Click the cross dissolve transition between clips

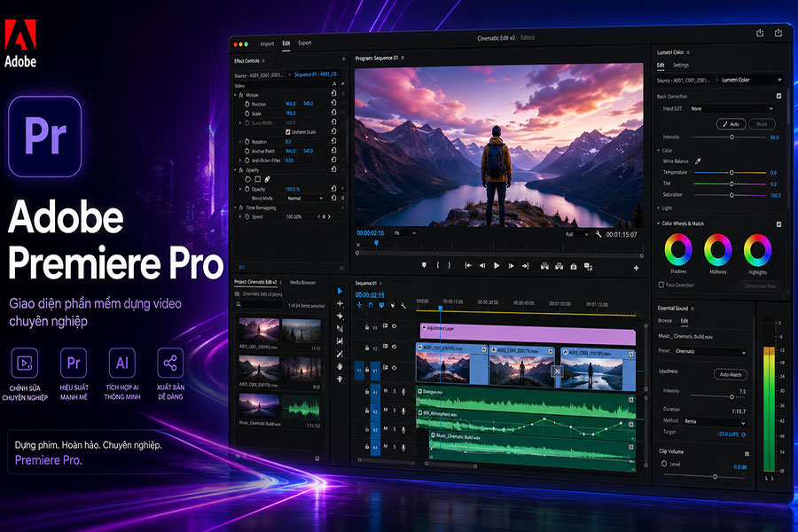[x=558, y=372]
